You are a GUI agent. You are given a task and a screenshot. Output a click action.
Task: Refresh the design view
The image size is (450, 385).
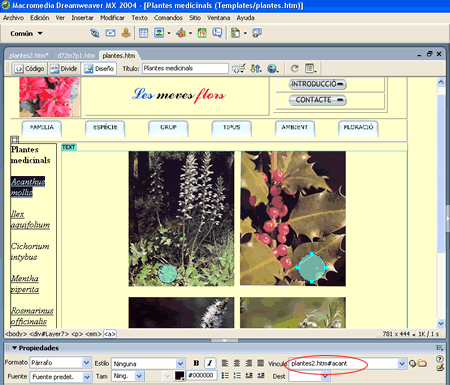tap(294, 69)
